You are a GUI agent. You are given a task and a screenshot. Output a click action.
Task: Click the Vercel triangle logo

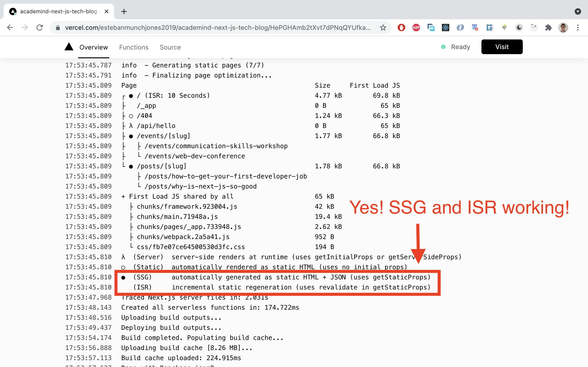69,47
